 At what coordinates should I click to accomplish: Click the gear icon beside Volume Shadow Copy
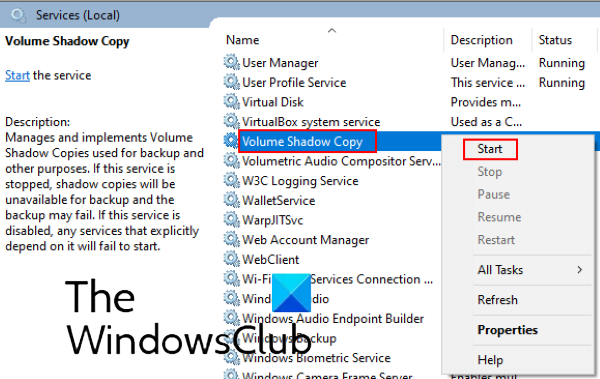232,141
